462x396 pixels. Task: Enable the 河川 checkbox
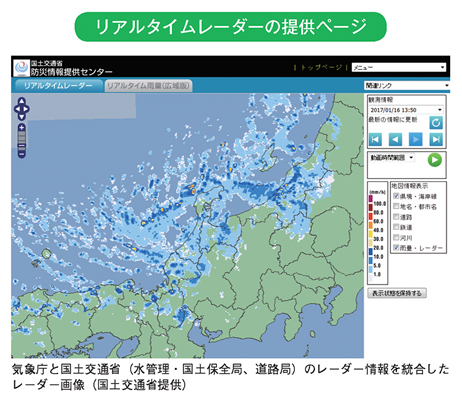396,237
